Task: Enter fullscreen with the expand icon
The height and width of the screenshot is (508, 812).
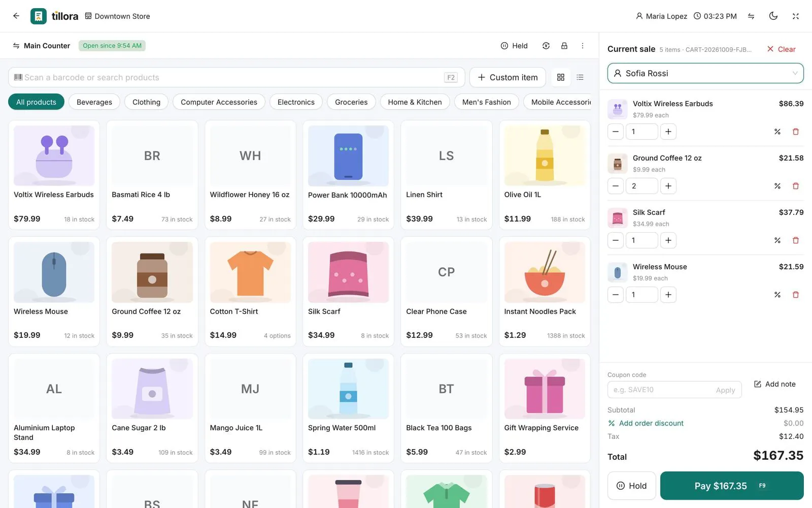Action: 796,16
